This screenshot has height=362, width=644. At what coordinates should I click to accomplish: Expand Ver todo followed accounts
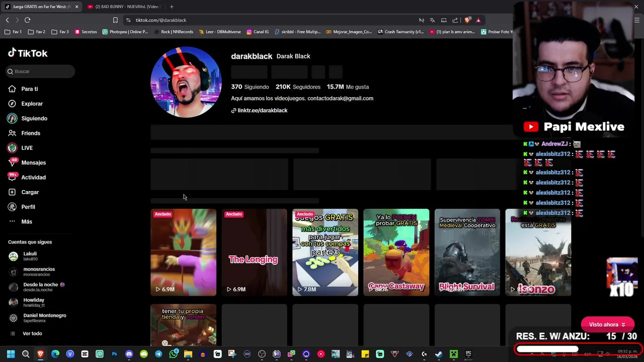pyautogui.click(x=25, y=333)
